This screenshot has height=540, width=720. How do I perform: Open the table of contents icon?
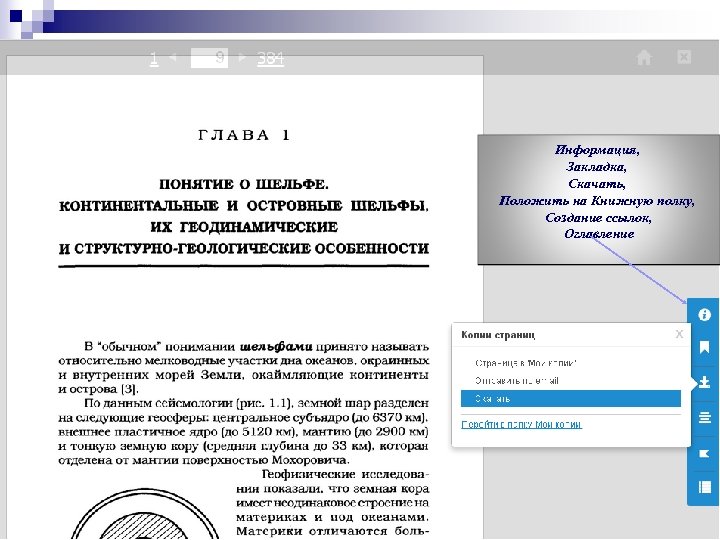tap(704, 487)
